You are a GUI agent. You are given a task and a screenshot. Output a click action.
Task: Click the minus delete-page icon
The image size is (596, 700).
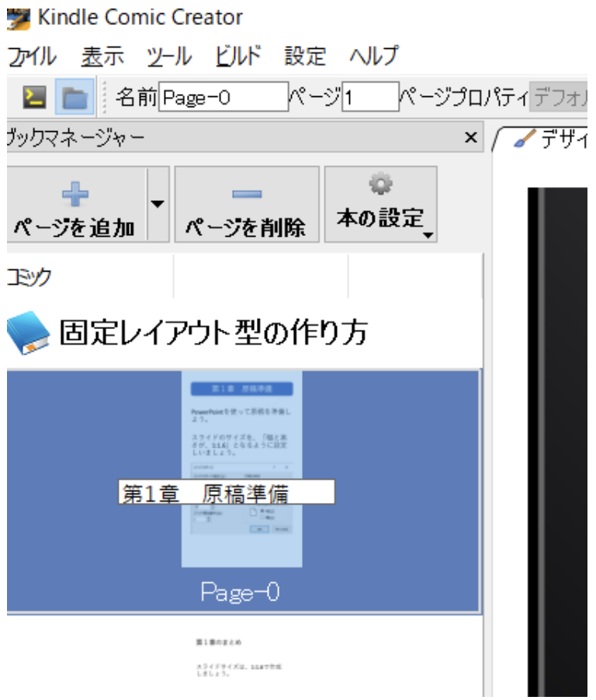pos(247,194)
